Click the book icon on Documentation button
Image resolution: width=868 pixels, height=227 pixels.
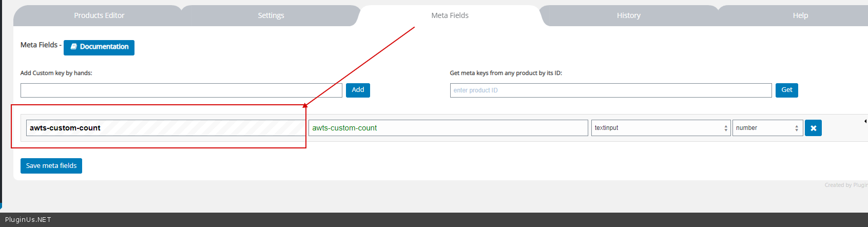pyautogui.click(x=74, y=47)
